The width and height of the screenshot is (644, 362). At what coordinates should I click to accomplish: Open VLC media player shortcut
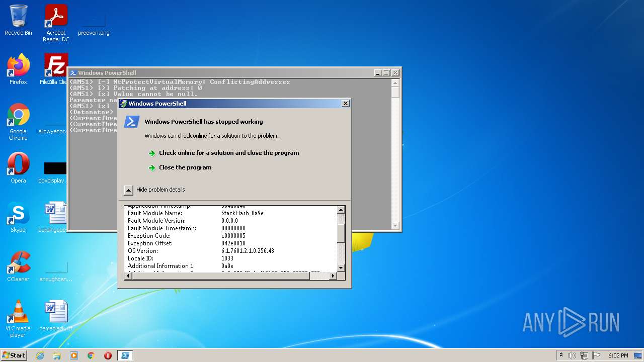point(18,319)
